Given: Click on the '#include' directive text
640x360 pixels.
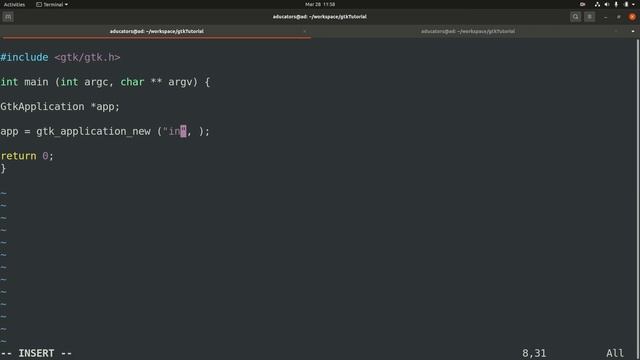Looking at the screenshot, I should tap(24, 57).
